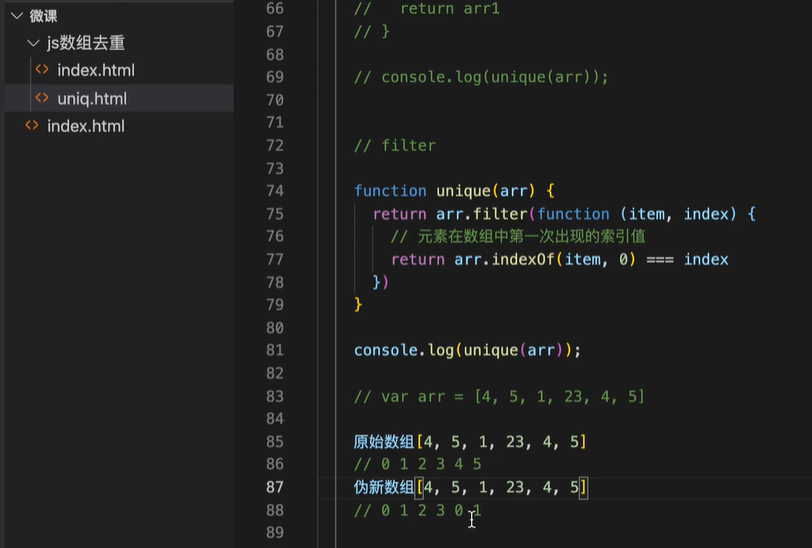Click the closing brace on line 79

coord(358,305)
